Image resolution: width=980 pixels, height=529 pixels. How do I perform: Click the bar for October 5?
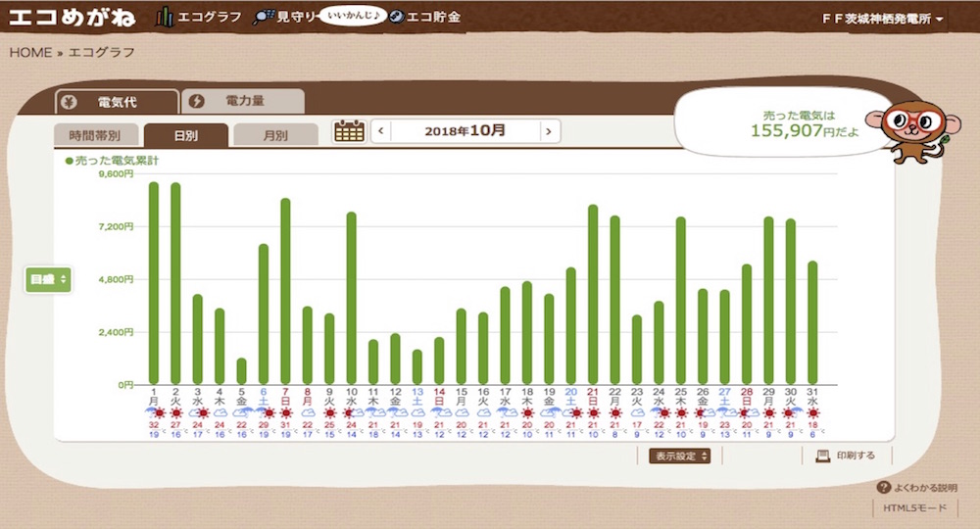point(241,371)
